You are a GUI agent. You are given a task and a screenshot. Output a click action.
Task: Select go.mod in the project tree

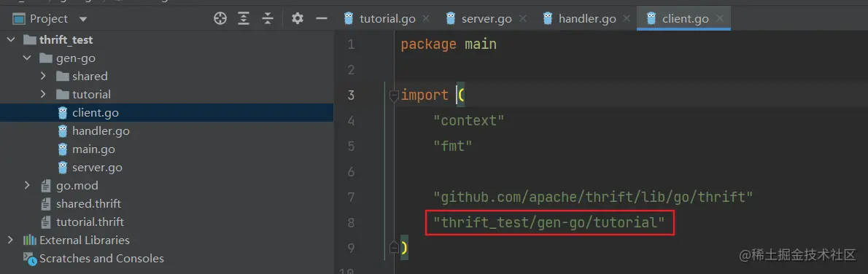pos(77,185)
